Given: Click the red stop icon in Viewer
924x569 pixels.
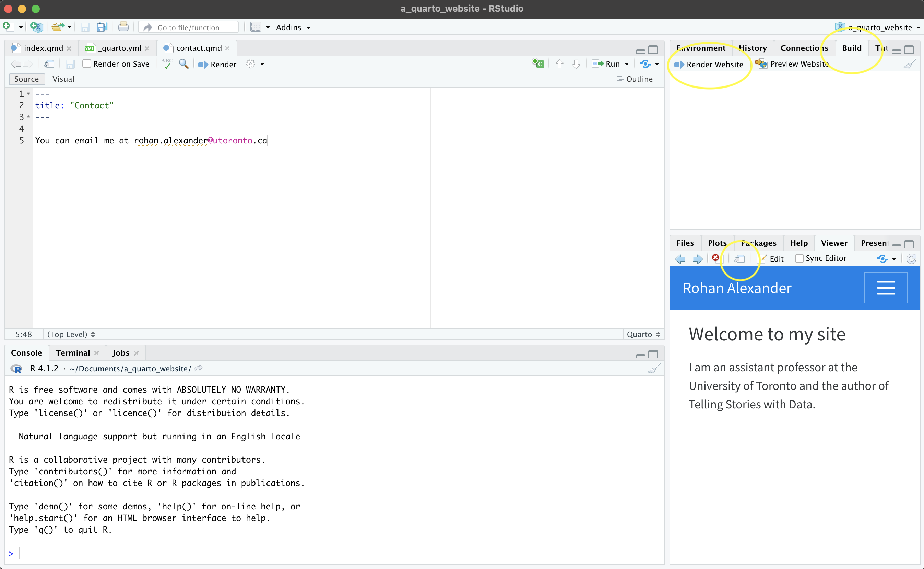Looking at the screenshot, I should click(715, 258).
